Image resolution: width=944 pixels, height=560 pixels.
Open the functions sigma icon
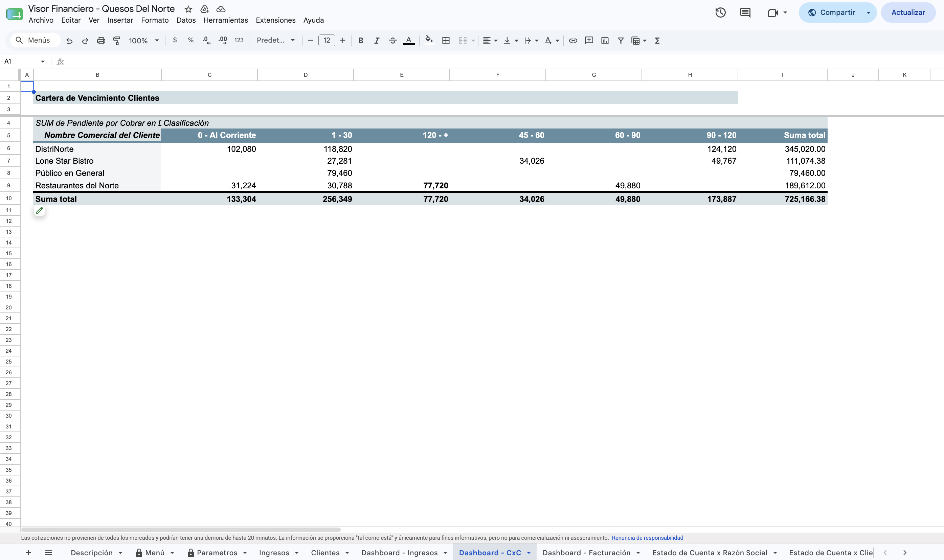pyautogui.click(x=657, y=40)
